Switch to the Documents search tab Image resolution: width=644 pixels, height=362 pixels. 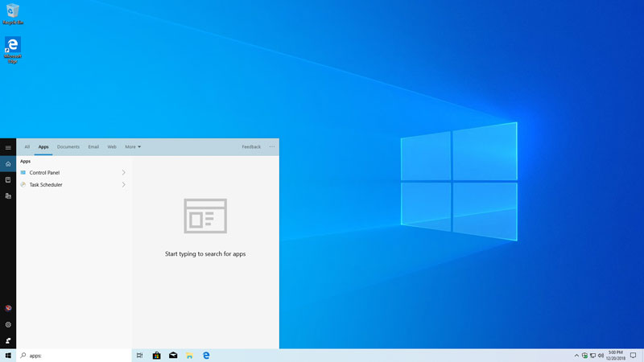pos(68,147)
